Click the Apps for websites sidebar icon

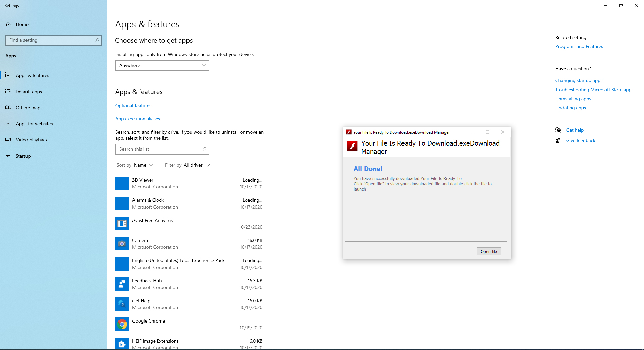click(x=8, y=123)
